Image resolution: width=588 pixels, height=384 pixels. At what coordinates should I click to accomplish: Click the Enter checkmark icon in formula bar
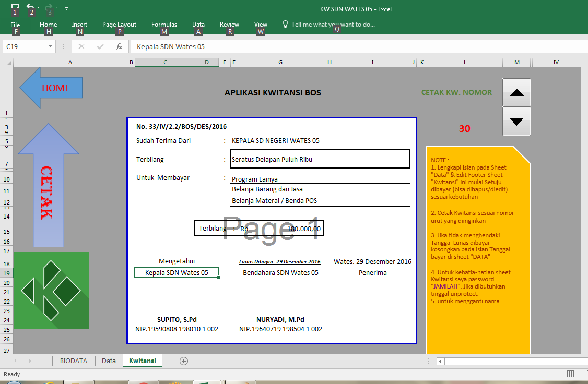click(x=100, y=46)
